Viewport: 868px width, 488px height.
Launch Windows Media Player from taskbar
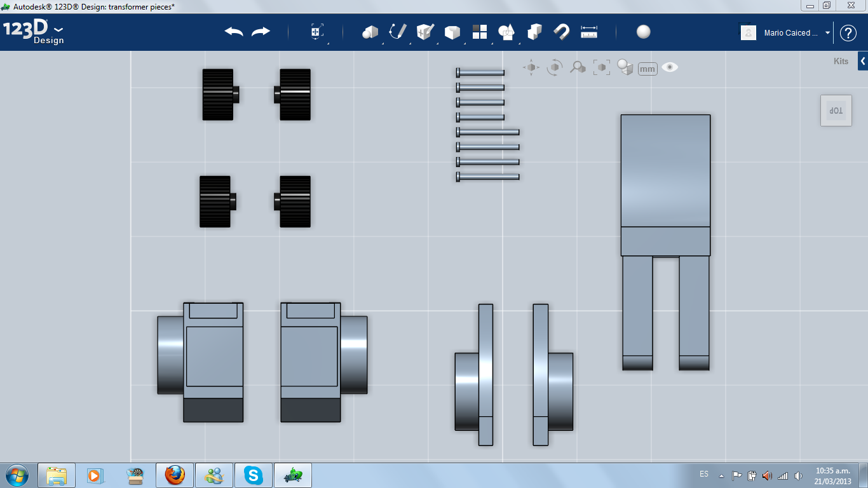95,475
